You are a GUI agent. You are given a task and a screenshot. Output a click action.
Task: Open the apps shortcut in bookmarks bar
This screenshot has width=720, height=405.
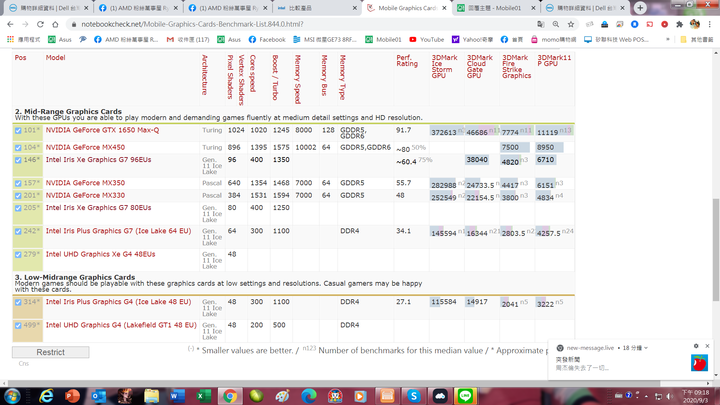point(25,39)
